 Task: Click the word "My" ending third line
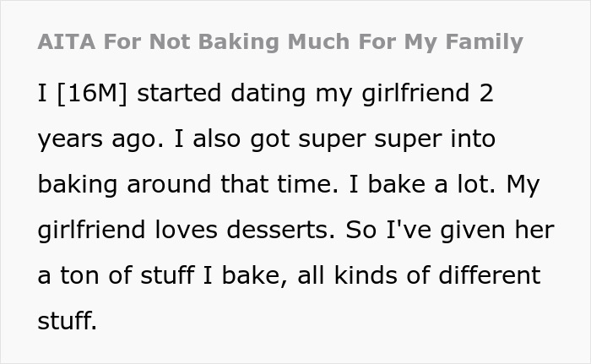[x=523, y=186]
